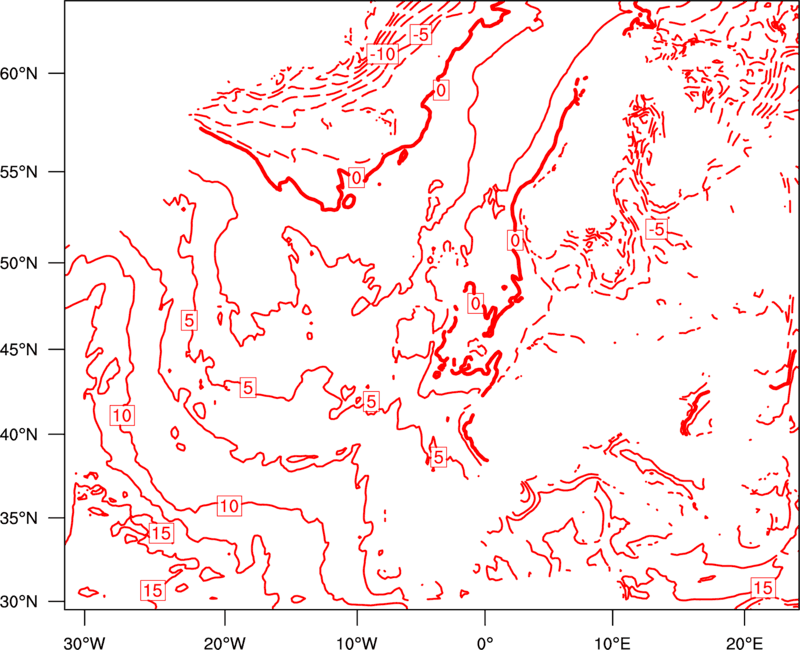Select the 10 contour label at 35°N latitude

click(229, 506)
